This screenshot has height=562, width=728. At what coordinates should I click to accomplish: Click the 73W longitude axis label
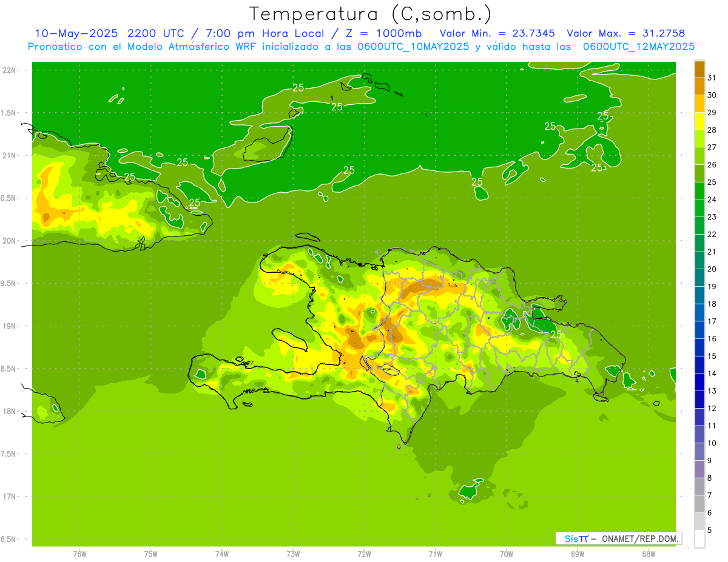pos(293,554)
